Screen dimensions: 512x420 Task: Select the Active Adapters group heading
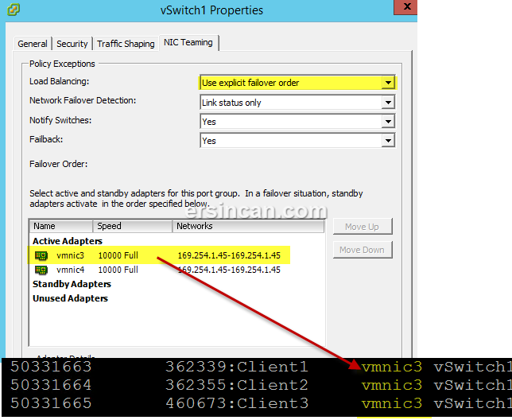[68, 241]
